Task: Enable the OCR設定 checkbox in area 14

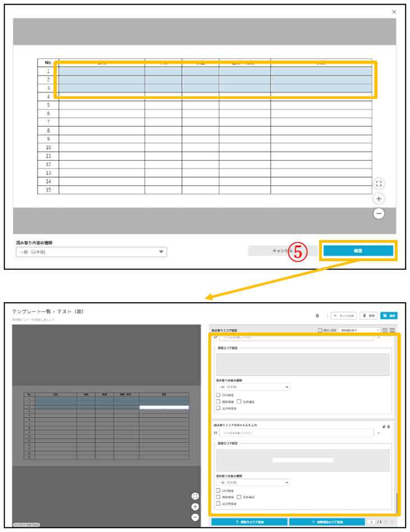Action: coord(218,395)
